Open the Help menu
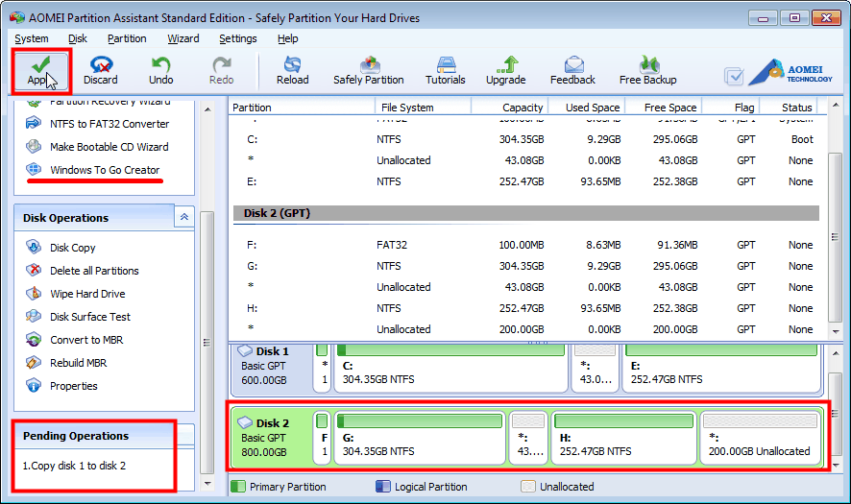The height and width of the screenshot is (504, 851). pos(287,38)
